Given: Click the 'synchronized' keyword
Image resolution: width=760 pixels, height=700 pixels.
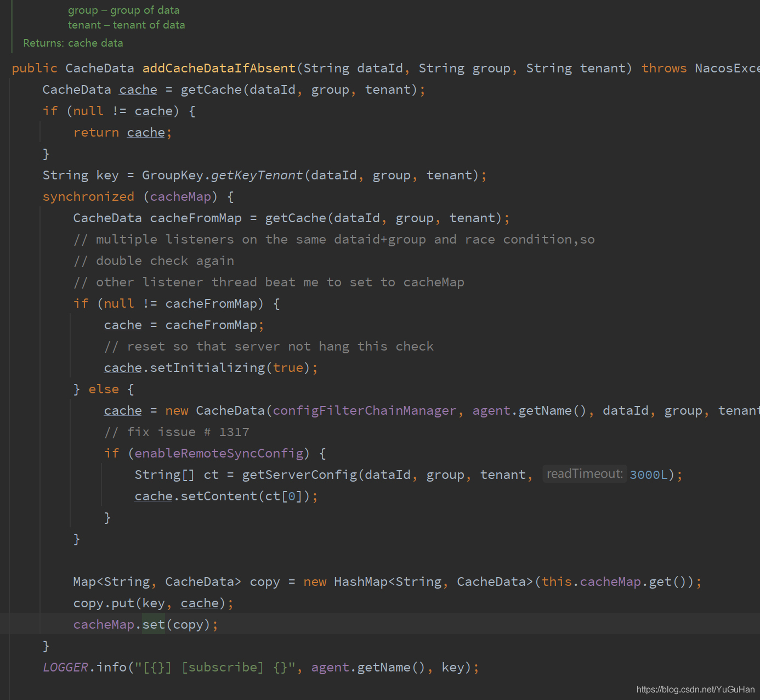Looking at the screenshot, I should pyautogui.click(x=88, y=196).
